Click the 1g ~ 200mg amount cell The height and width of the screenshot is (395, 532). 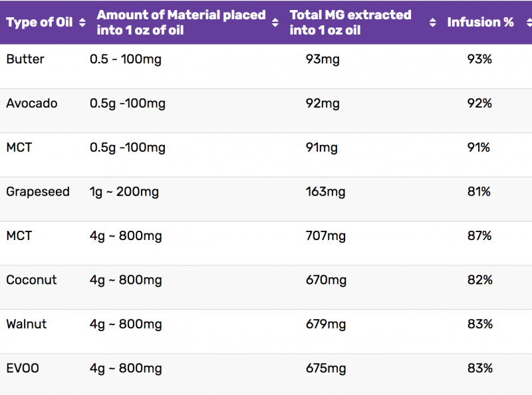point(124,192)
